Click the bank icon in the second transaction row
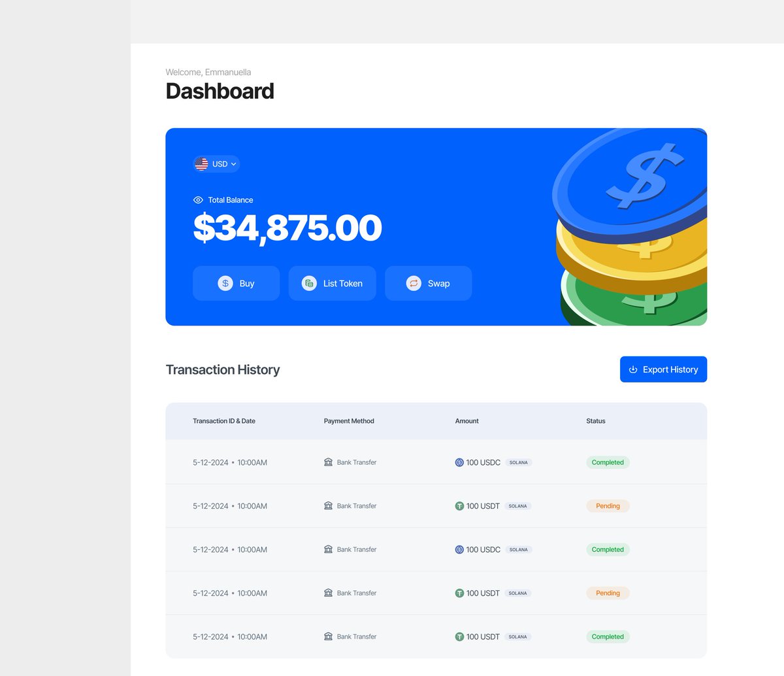784x676 pixels. pos(329,505)
